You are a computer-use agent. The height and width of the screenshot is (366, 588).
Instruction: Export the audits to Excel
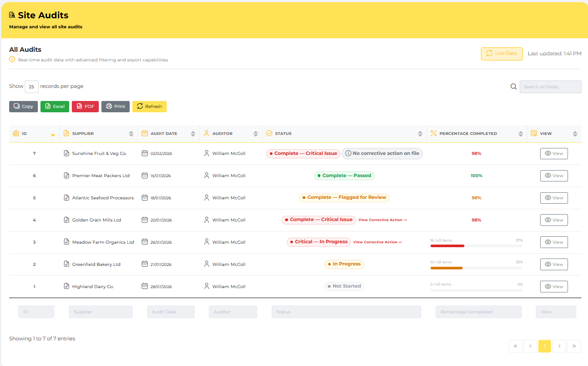click(x=55, y=106)
